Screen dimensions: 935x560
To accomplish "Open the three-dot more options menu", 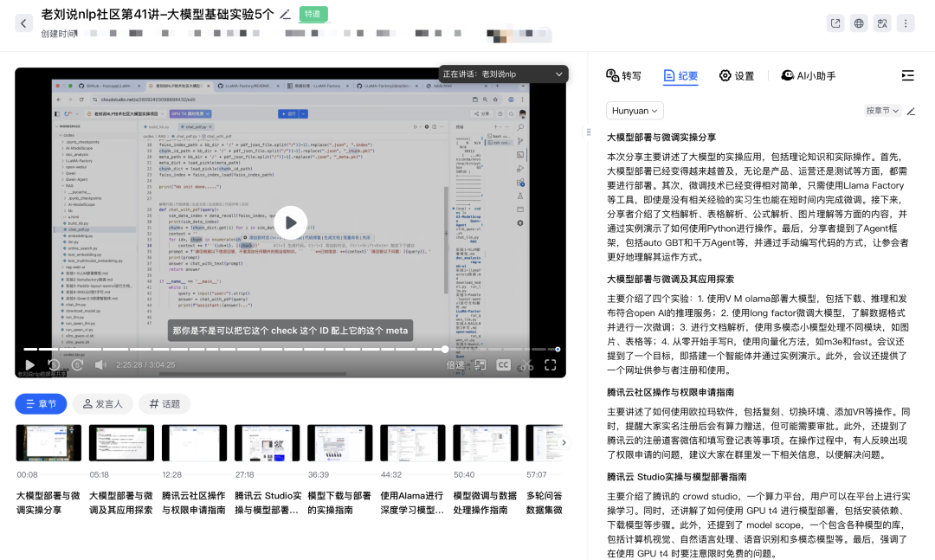I will coord(906,23).
